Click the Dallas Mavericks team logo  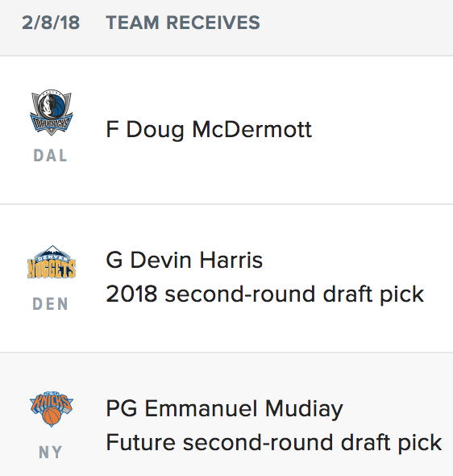pyautogui.click(x=52, y=112)
